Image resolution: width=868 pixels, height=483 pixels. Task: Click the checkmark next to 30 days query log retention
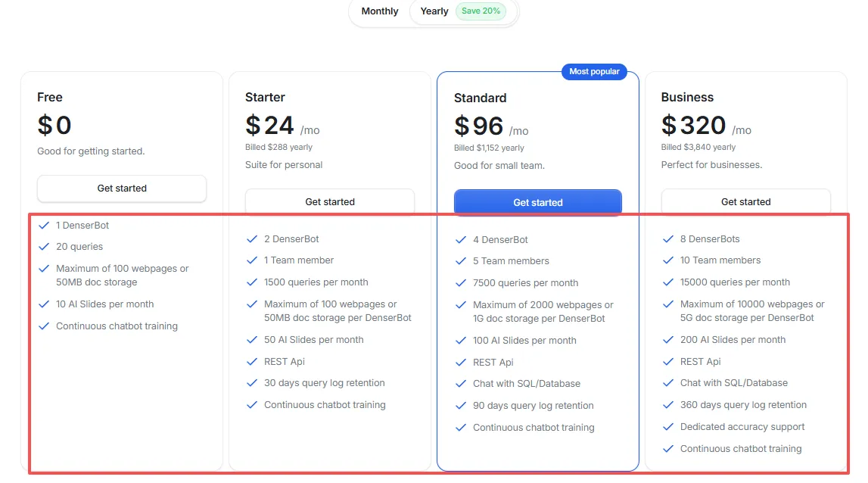coord(252,383)
